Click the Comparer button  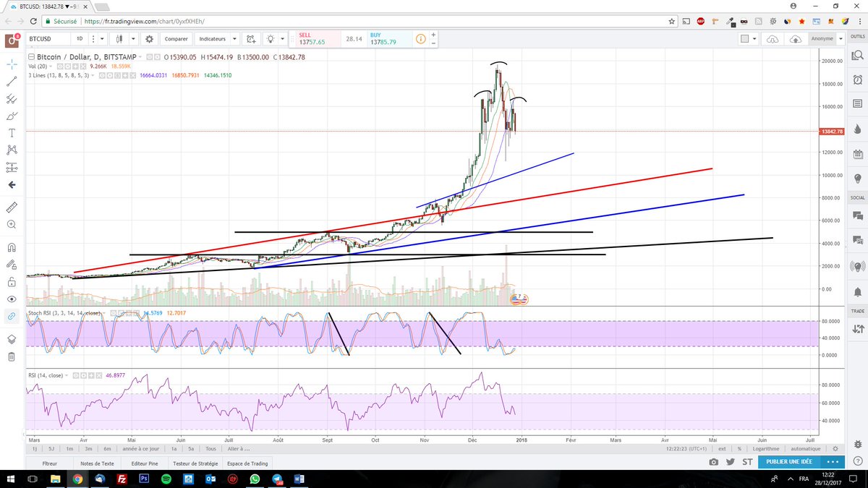pyautogui.click(x=176, y=39)
